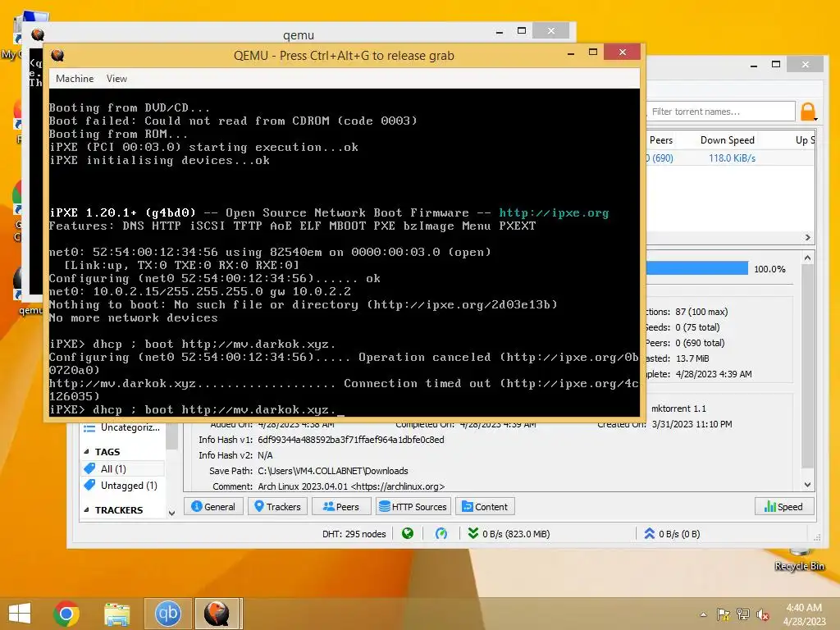Image resolution: width=840 pixels, height=630 pixels.
Task: Click the details panel scroll down arrow
Action: point(808,485)
